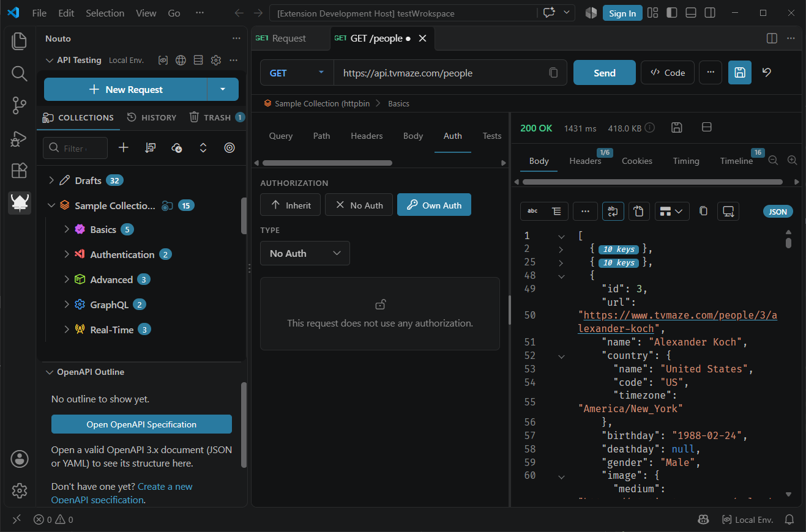Collapse the Sample Collection tree node
This screenshot has height=532, width=806.
pyautogui.click(x=52, y=205)
